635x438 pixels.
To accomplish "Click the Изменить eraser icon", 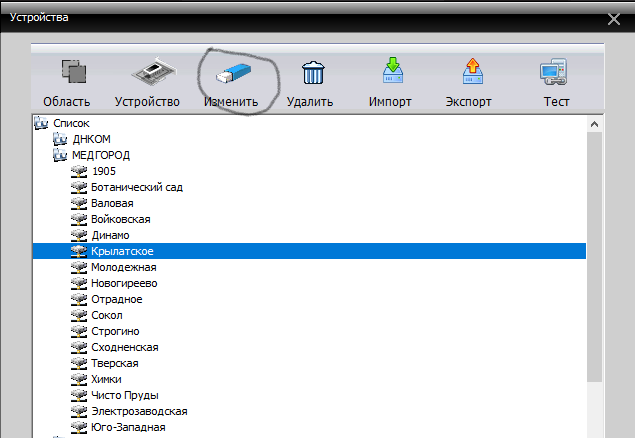I will click(x=233, y=73).
